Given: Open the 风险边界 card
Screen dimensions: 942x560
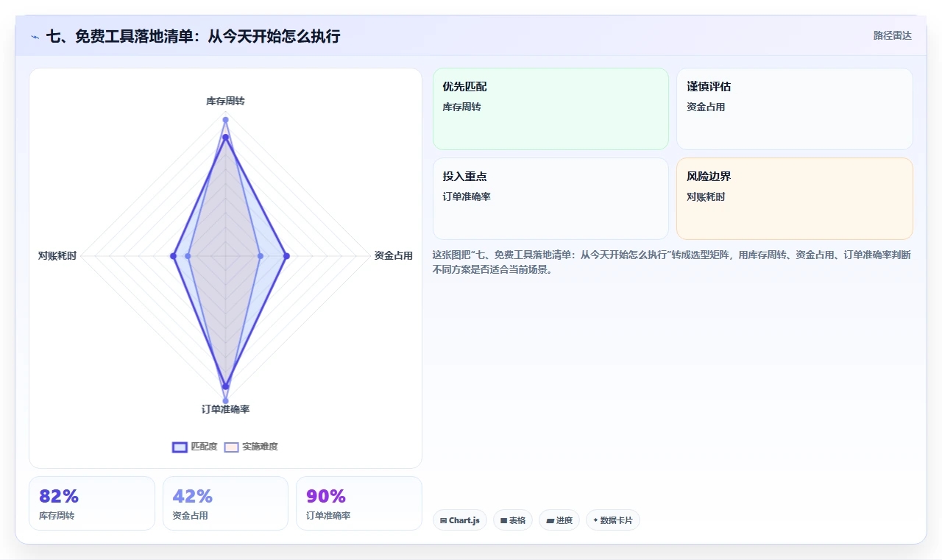Looking at the screenshot, I should [795, 199].
